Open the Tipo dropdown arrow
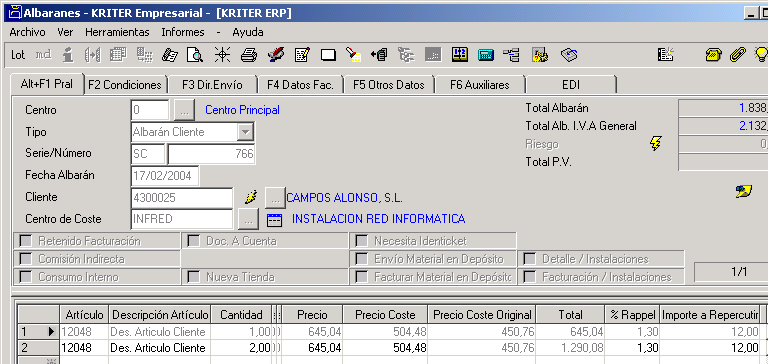Image resolution: width=768 pixels, height=364 pixels. 245,132
